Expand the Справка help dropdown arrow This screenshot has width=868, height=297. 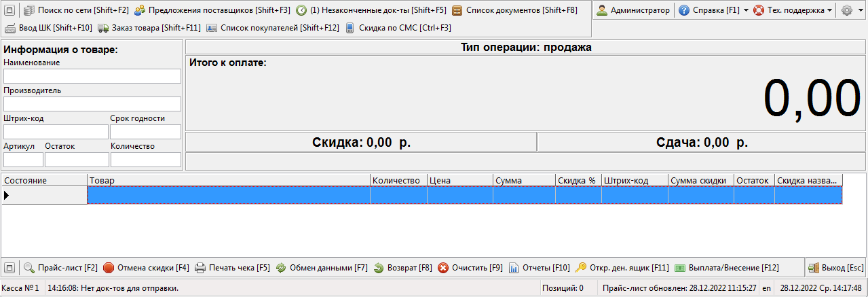point(746,11)
